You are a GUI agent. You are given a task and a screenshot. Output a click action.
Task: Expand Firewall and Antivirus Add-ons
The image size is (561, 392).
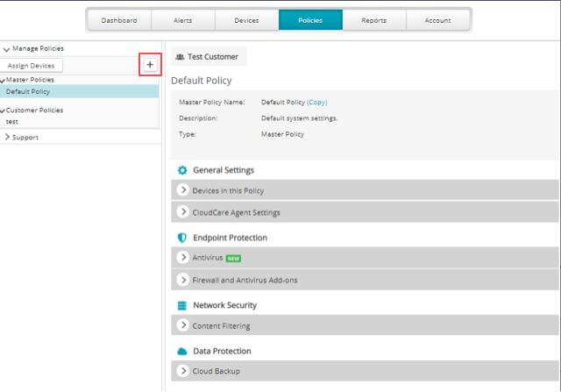[184, 280]
